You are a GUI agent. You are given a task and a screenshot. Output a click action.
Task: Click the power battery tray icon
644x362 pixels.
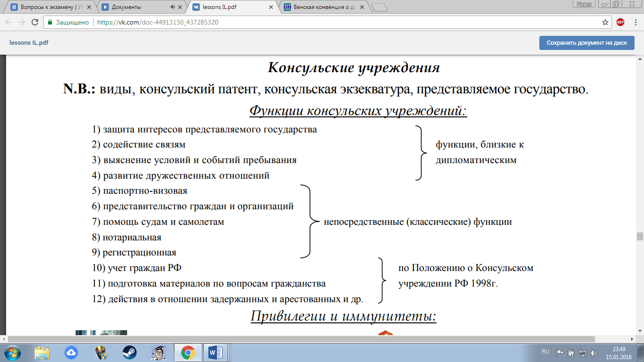click(571, 353)
